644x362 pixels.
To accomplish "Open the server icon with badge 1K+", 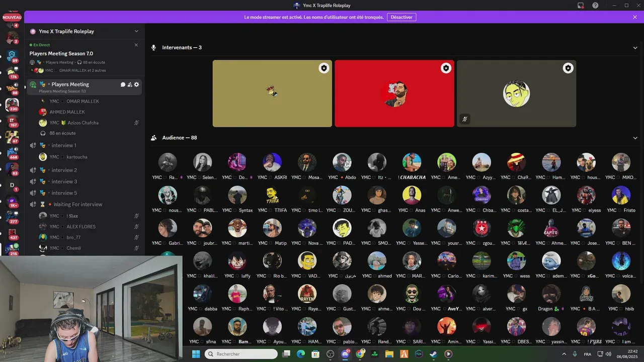I will tap(12, 201).
